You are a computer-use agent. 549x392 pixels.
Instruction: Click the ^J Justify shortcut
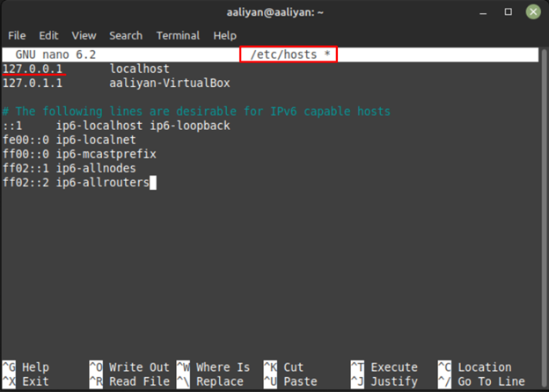[x=384, y=381]
